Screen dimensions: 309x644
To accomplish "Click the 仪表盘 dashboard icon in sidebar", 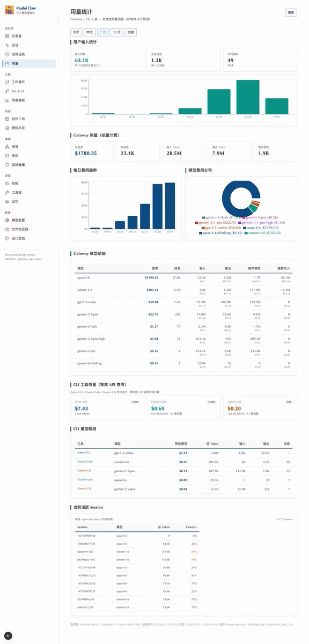I will click(x=7, y=36).
